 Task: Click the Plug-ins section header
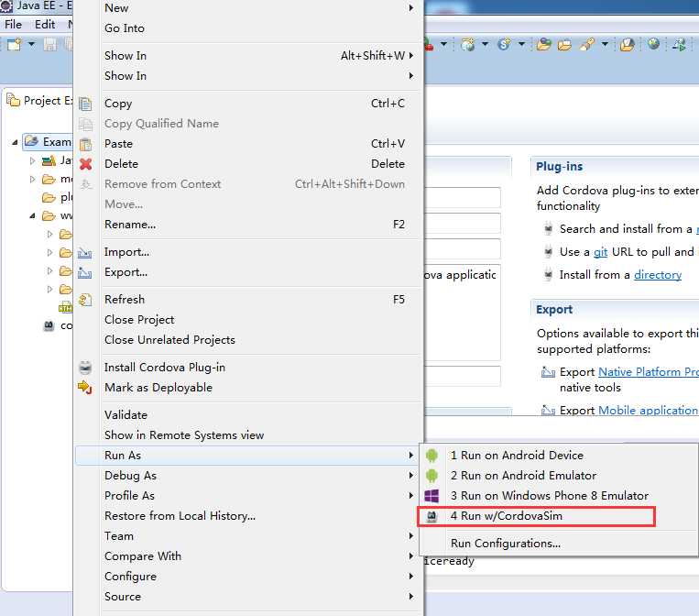click(x=559, y=167)
